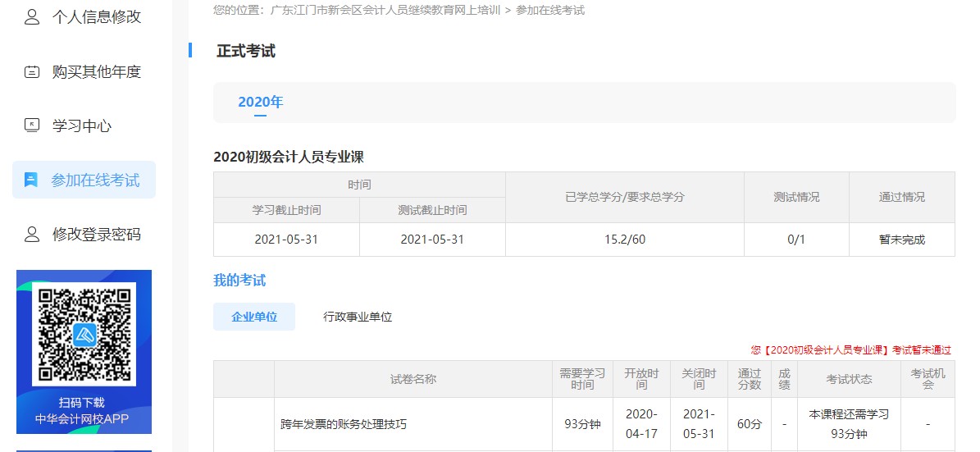Click the calendar icon beside 购买其他年度
Screen dimensions: 980x452
pos(32,72)
